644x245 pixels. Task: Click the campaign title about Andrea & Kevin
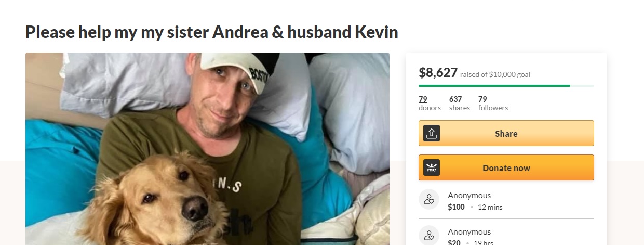(x=212, y=32)
